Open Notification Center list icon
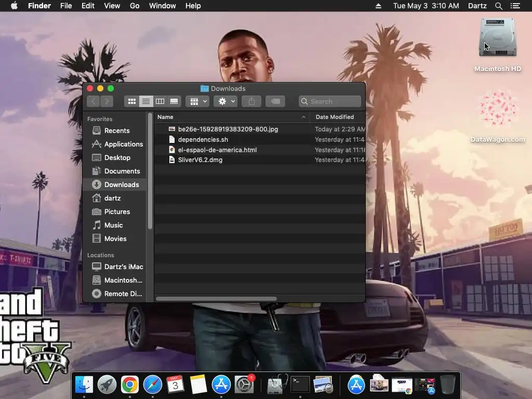Image resolution: width=532 pixels, height=399 pixels. point(515,6)
